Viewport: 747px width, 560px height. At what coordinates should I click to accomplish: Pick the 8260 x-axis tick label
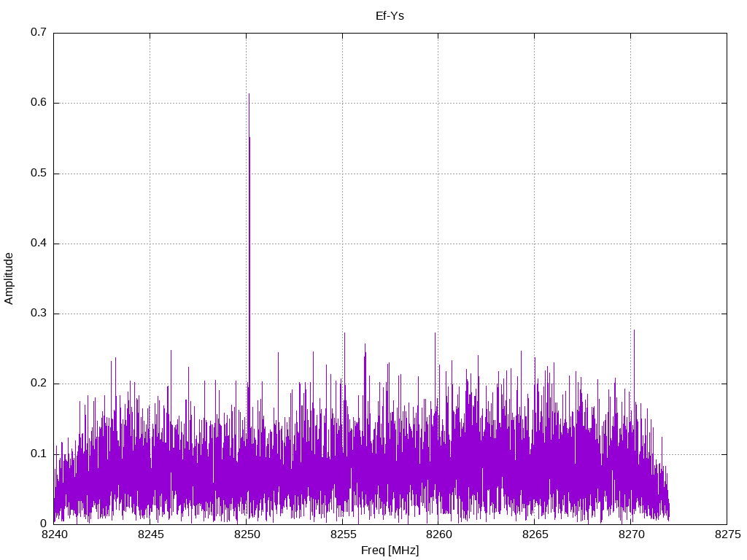[438, 536]
